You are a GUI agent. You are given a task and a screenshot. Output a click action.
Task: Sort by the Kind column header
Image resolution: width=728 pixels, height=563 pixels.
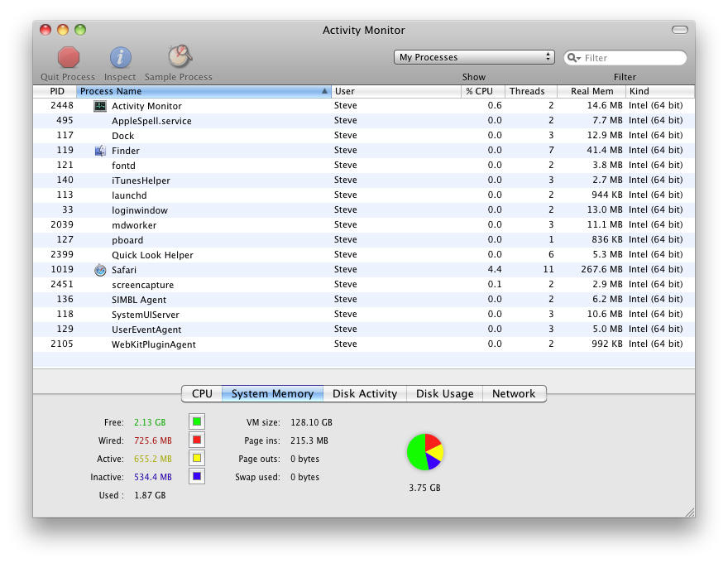[660, 91]
